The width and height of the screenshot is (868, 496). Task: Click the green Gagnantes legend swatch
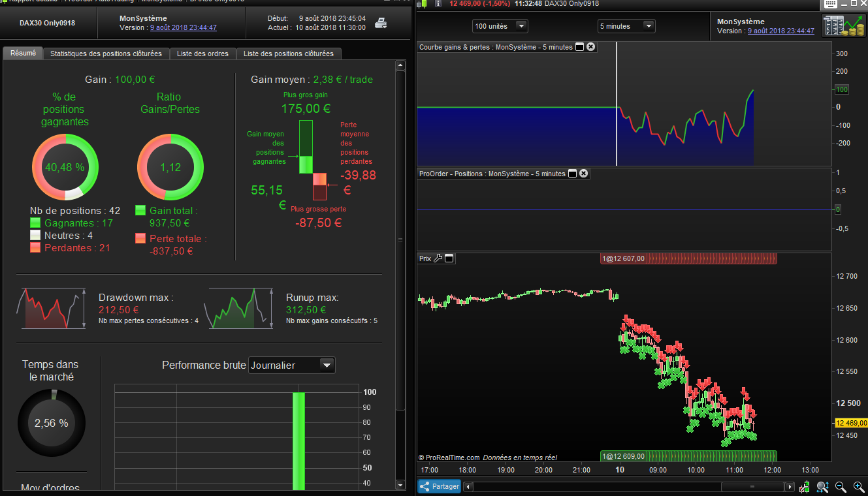36,223
